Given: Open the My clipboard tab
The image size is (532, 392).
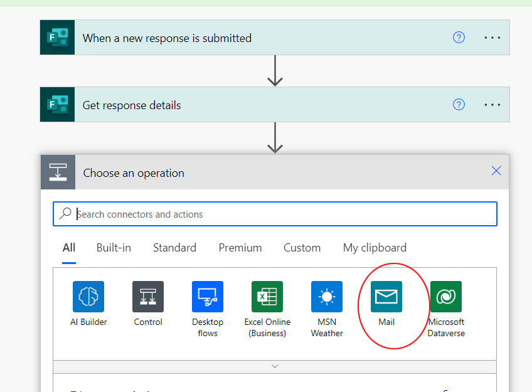Looking at the screenshot, I should coord(375,248).
